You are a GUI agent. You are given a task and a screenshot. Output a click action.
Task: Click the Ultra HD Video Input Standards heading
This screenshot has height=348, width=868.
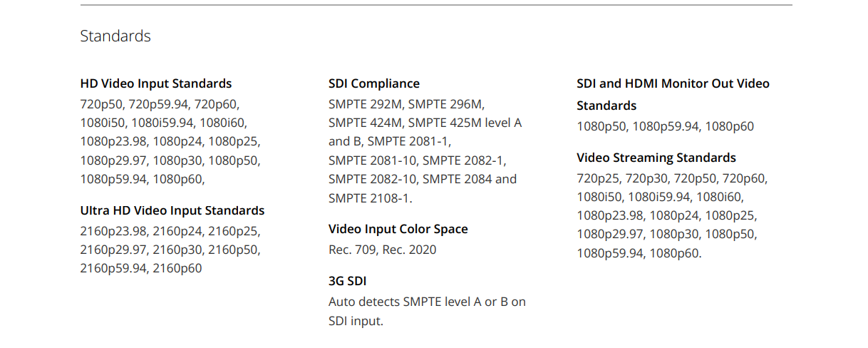click(x=172, y=210)
